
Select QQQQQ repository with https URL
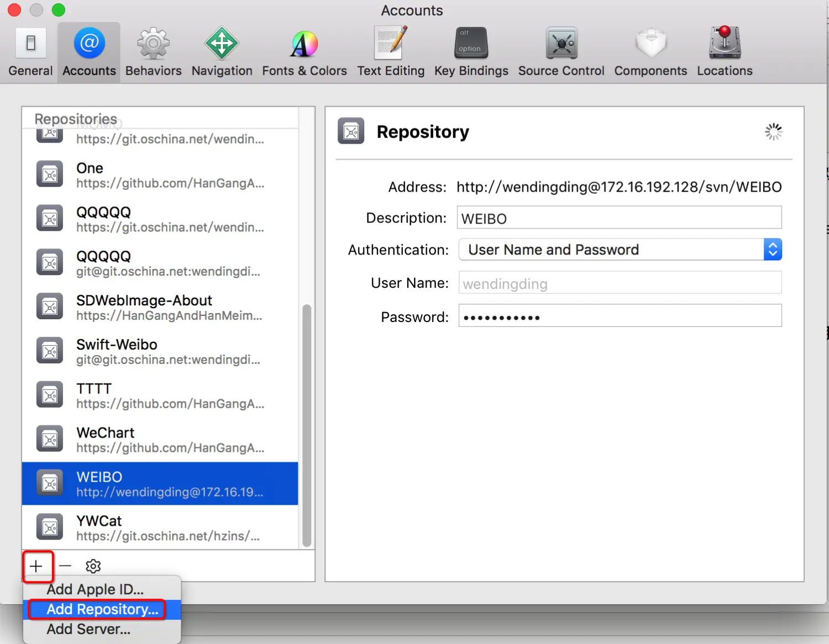160,219
